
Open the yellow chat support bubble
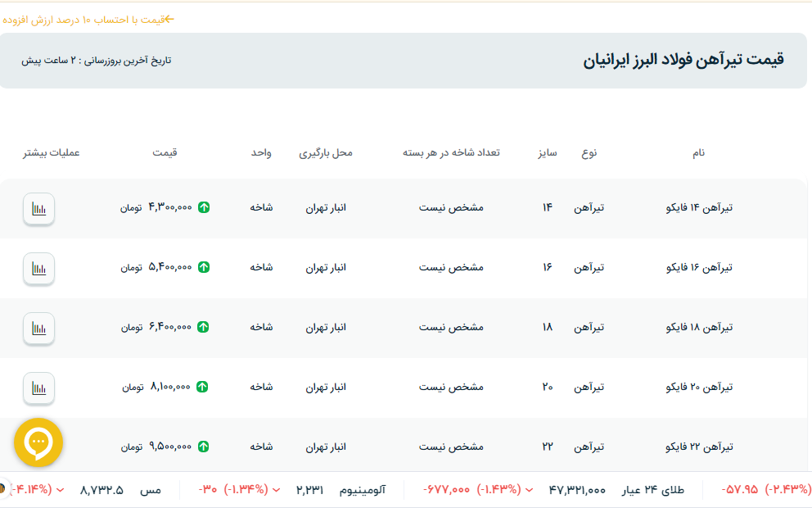(x=38, y=443)
